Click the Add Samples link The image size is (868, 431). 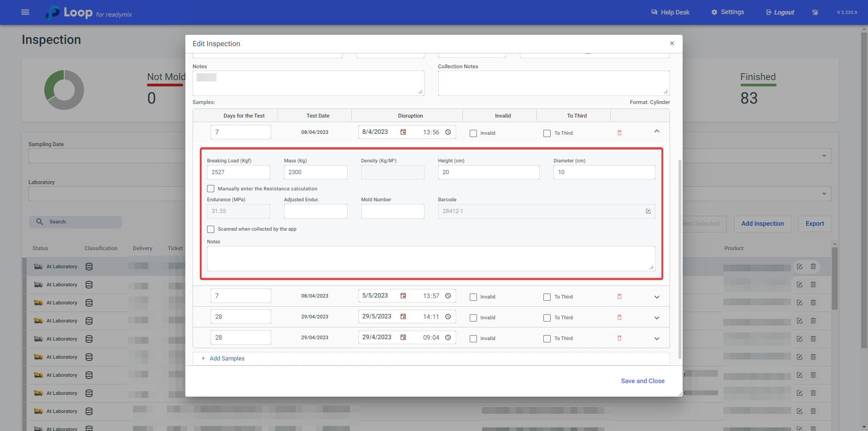click(226, 359)
